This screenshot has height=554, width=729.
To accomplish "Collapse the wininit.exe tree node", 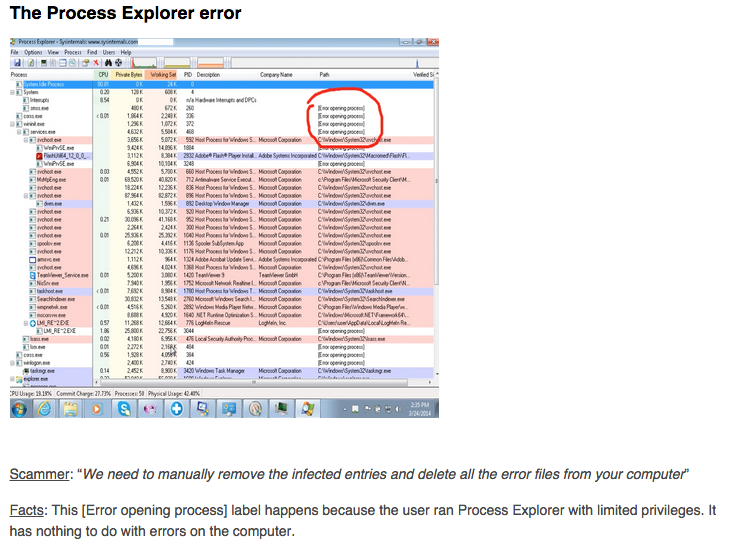I will (13, 123).
